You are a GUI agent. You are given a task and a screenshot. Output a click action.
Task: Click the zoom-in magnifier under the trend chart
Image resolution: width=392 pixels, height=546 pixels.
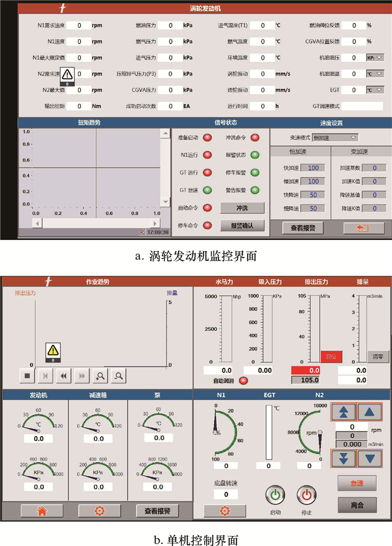click(x=100, y=376)
